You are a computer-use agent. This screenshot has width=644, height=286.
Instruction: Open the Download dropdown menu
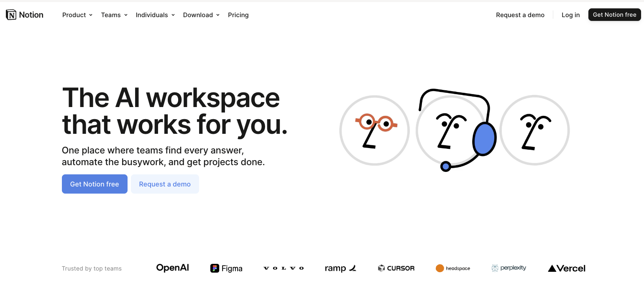pyautogui.click(x=201, y=15)
